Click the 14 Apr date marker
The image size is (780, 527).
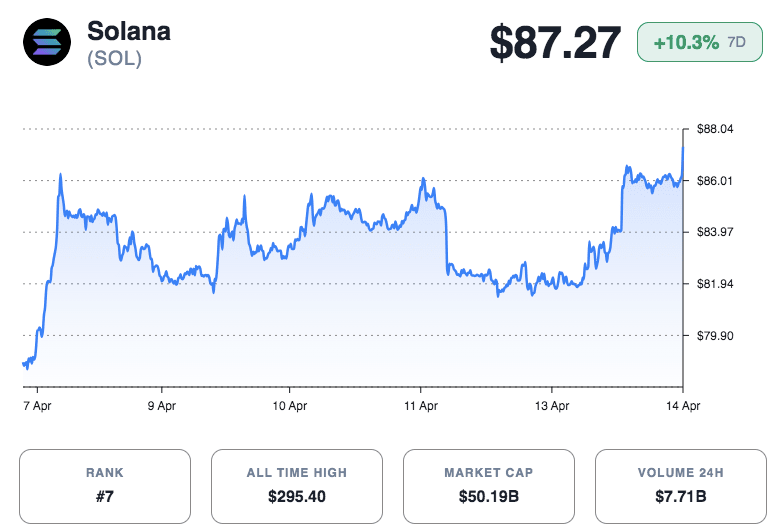(x=682, y=407)
